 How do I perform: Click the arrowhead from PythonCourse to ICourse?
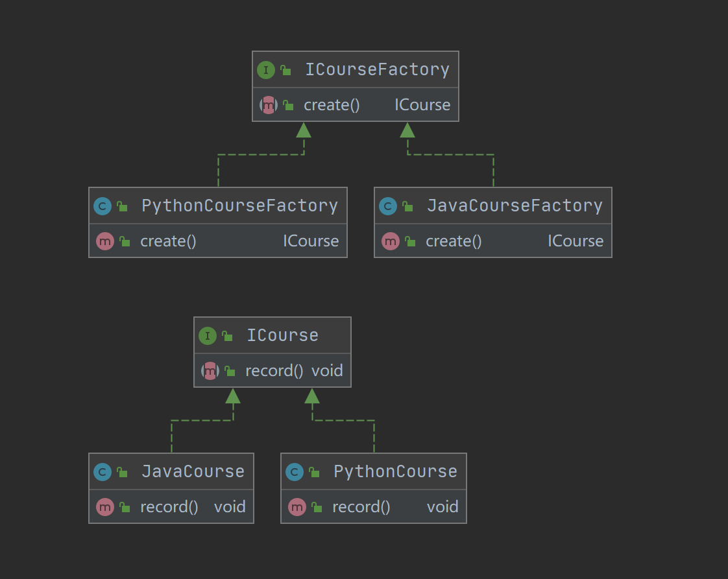312,396
